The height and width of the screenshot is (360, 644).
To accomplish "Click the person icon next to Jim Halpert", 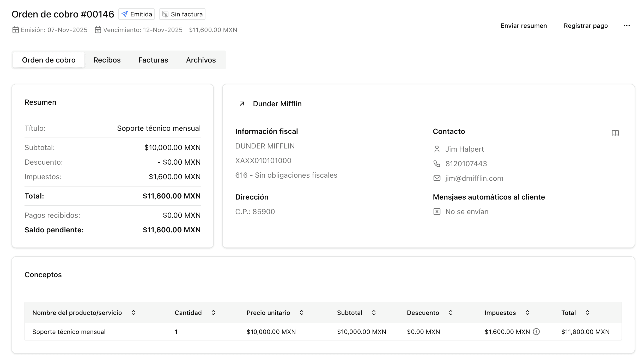I will [x=437, y=149].
